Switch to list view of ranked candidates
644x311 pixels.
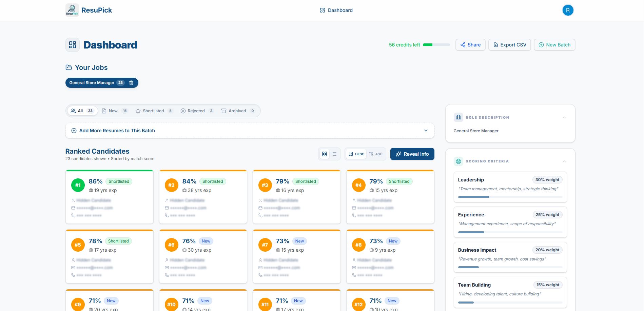click(334, 154)
